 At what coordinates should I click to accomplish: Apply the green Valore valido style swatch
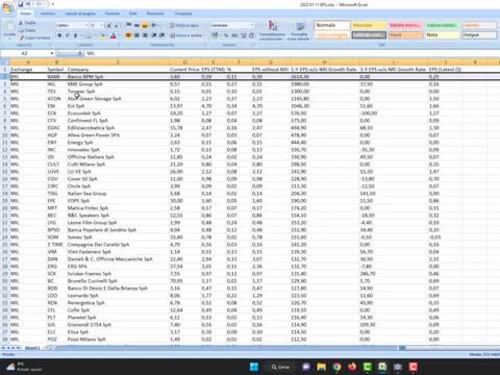click(442, 25)
